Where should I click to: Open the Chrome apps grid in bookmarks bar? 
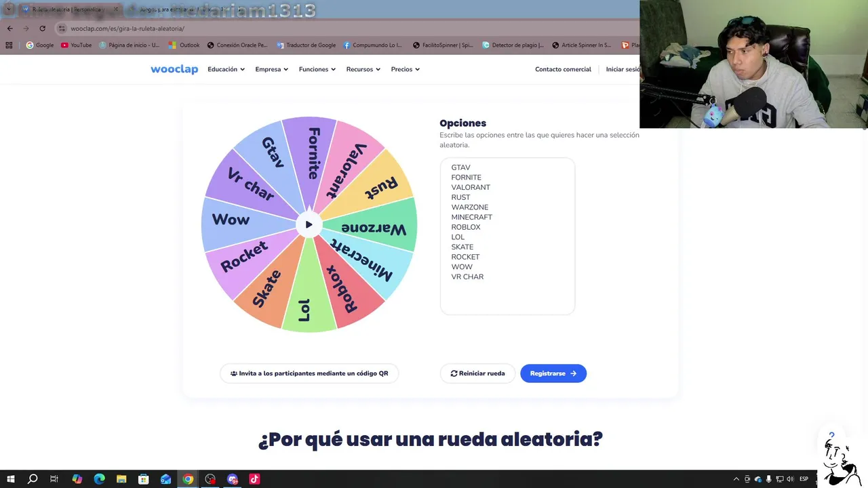[x=9, y=45]
